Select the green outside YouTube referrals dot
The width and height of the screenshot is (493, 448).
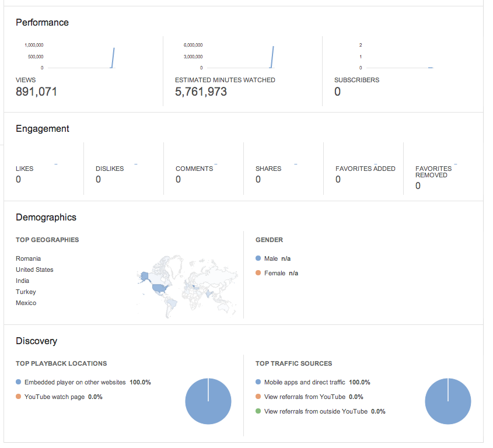258,411
